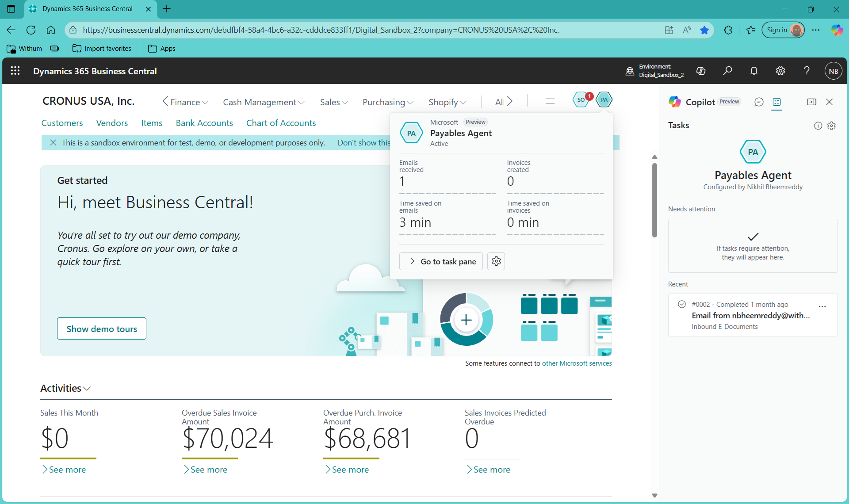Open the Dynamics 365 app launcher grid
849x504 pixels.
[x=15, y=71]
